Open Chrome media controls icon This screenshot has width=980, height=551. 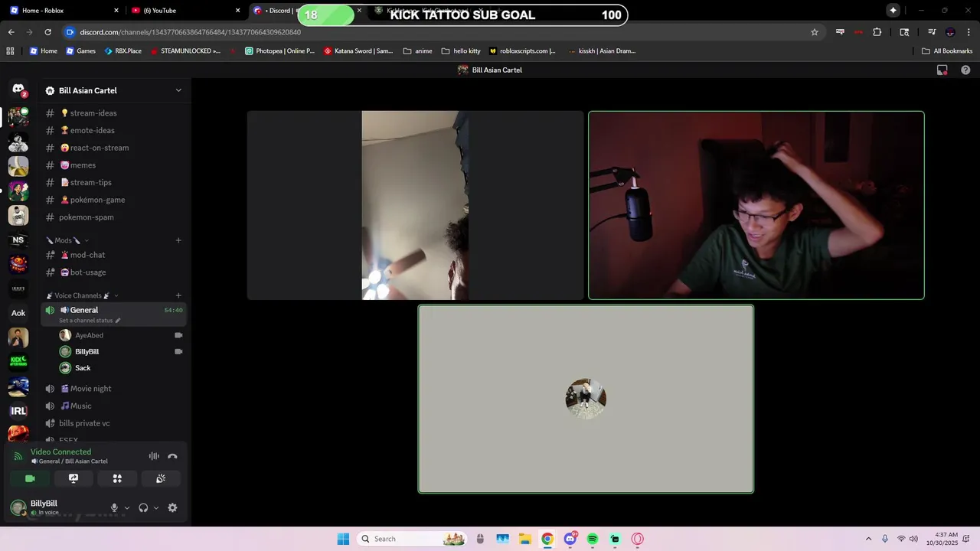coord(932,32)
